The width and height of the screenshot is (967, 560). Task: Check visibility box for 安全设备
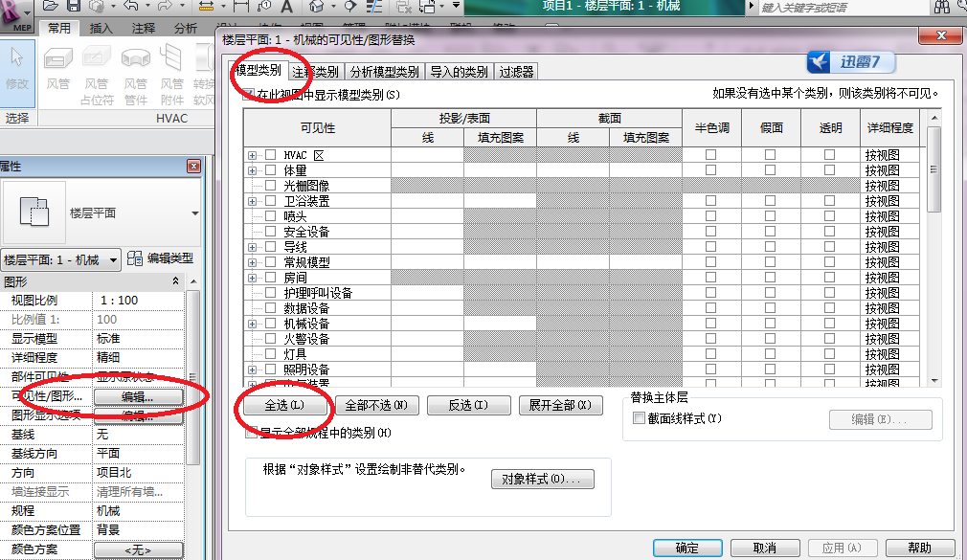[x=270, y=232]
